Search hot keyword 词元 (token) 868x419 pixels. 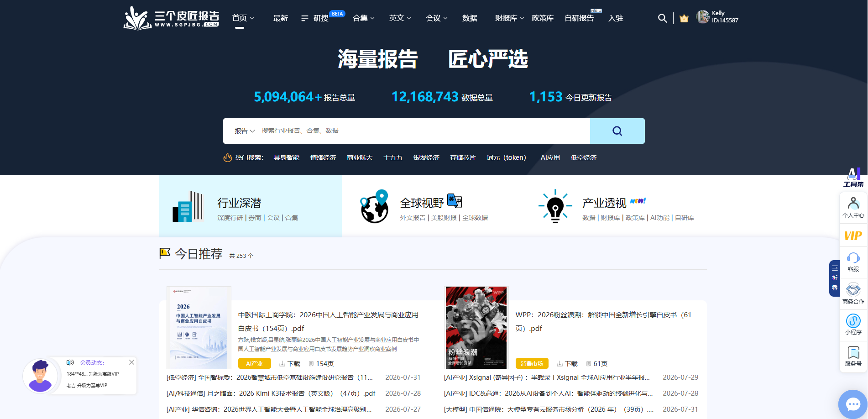click(507, 157)
